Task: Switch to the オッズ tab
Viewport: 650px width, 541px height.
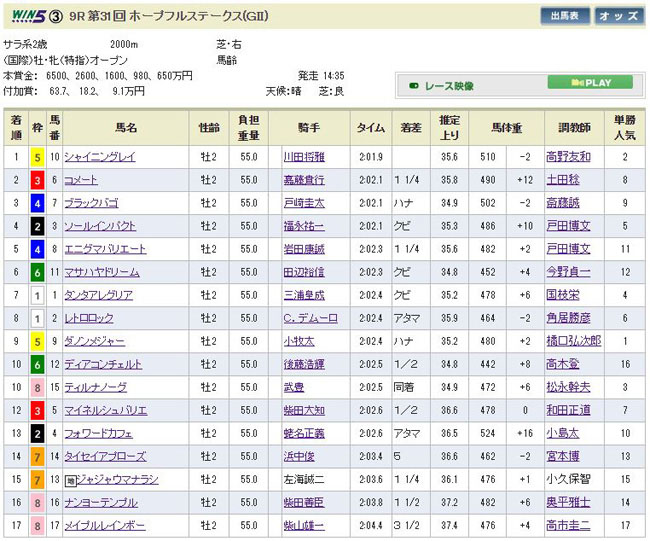Action: tap(620, 16)
